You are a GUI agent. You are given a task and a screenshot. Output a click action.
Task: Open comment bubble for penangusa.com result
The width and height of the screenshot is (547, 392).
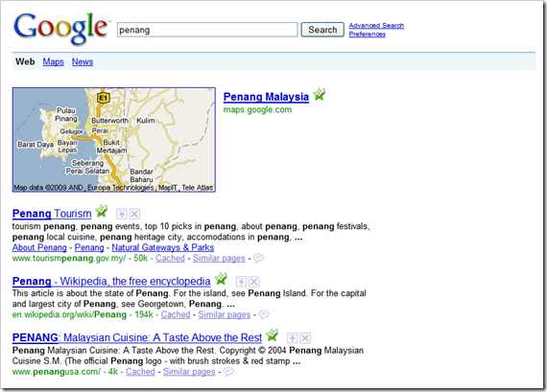point(228,372)
